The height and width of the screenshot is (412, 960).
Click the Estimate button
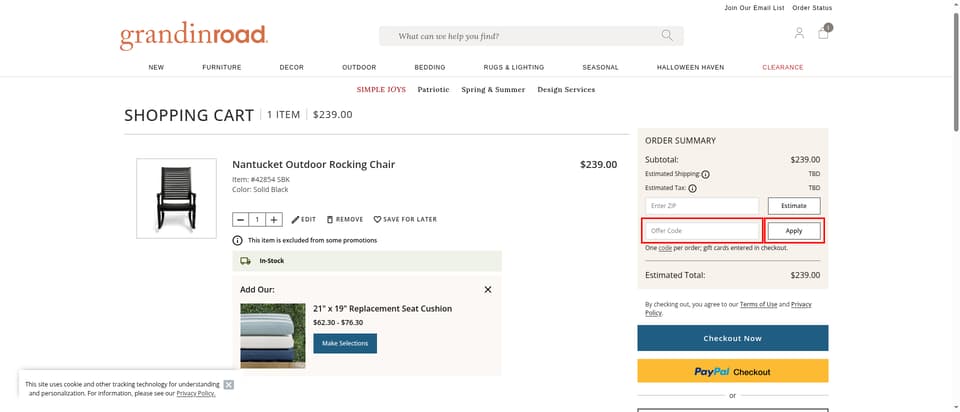(794, 206)
